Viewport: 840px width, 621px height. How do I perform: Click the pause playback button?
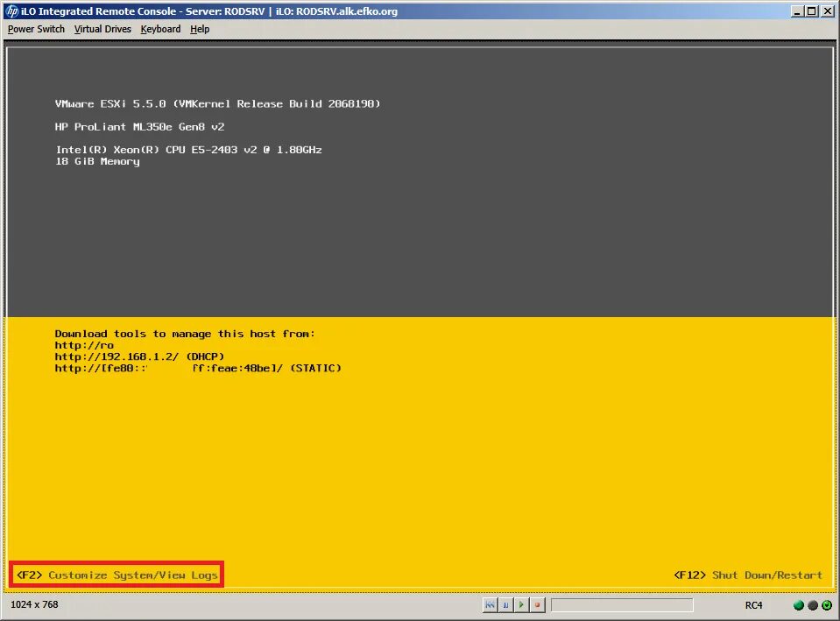tap(505, 605)
